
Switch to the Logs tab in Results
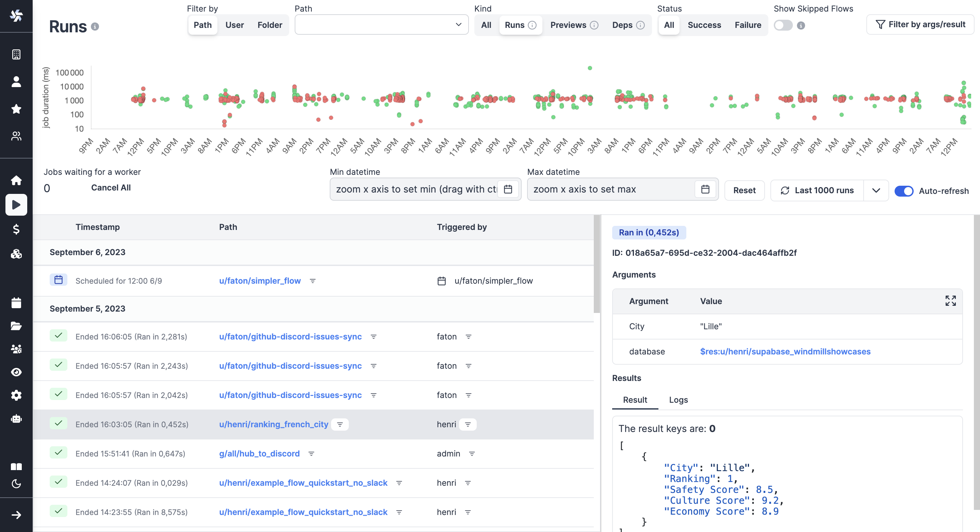(678, 400)
